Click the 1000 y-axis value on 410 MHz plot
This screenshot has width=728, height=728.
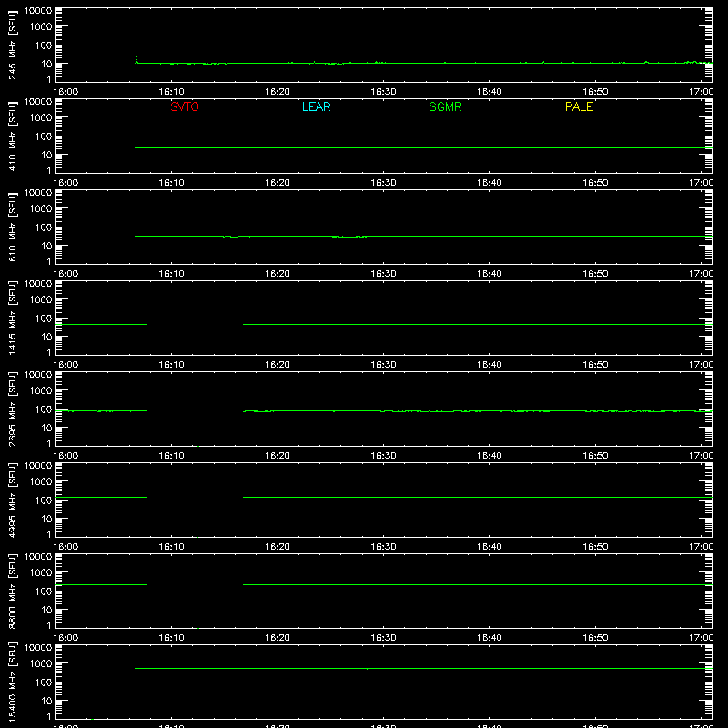41,117
